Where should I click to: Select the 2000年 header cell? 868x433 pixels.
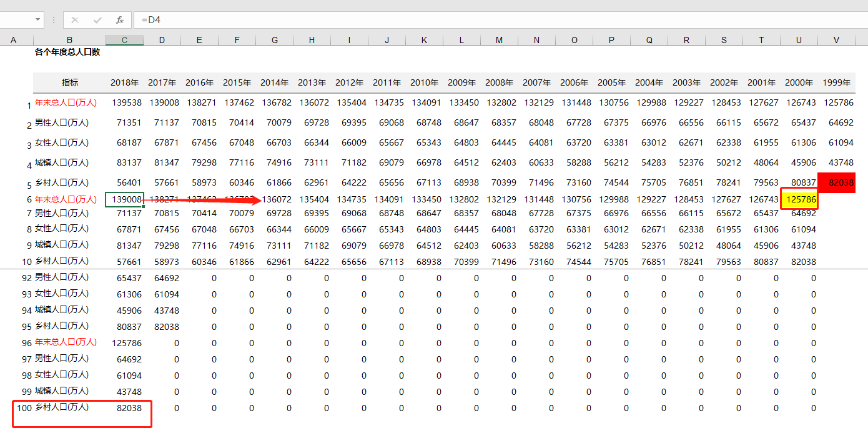click(800, 82)
